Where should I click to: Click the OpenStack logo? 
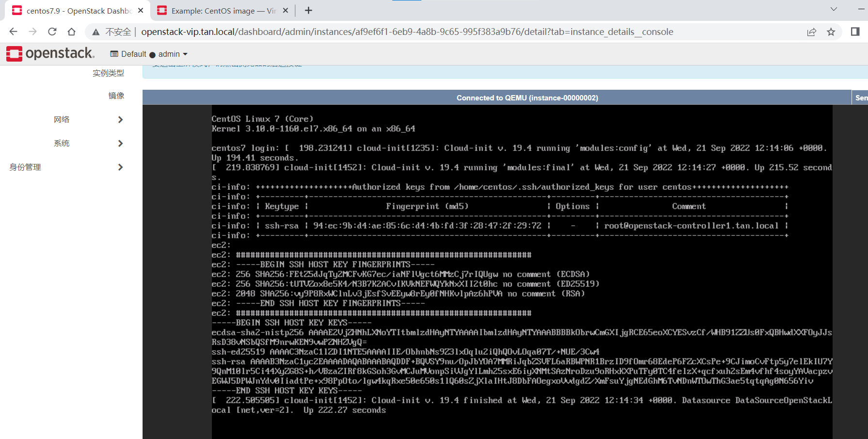[x=50, y=53]
